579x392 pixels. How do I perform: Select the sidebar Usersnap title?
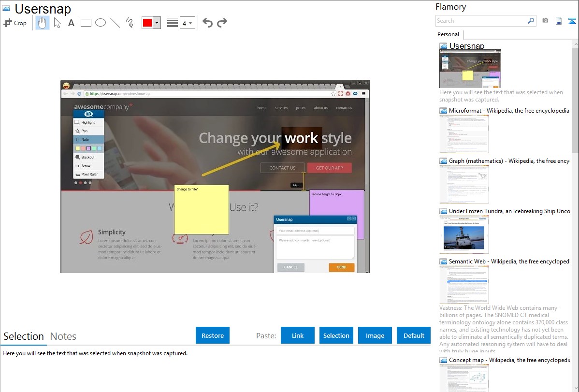467,46
